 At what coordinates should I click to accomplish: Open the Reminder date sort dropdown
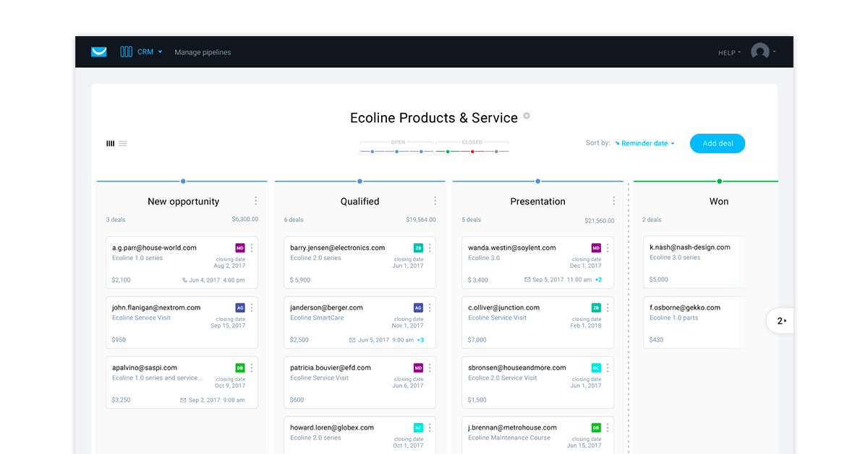coord(644,143)
